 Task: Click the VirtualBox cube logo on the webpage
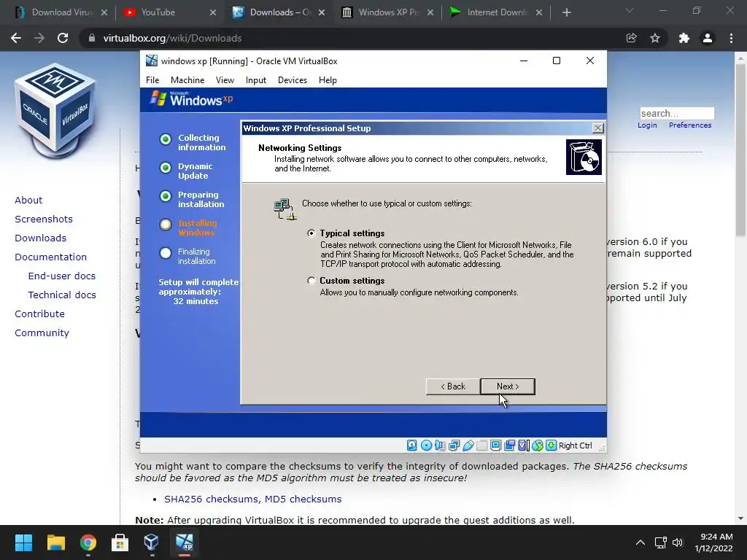tap(55, 109)
